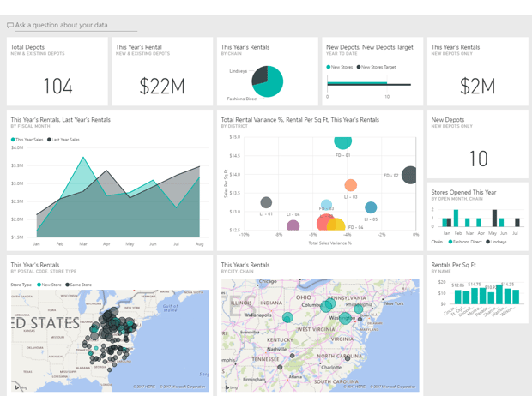Viewport: 532px width, 396px height.
Task: Click the 'New Store' store type legend marker
Action: [39, 285]
